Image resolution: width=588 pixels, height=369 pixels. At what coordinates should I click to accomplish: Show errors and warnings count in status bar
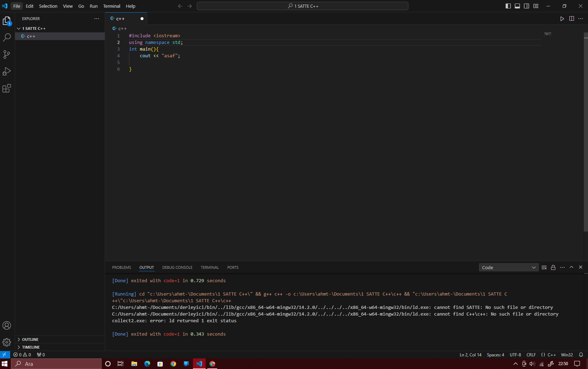pos(22,355)
